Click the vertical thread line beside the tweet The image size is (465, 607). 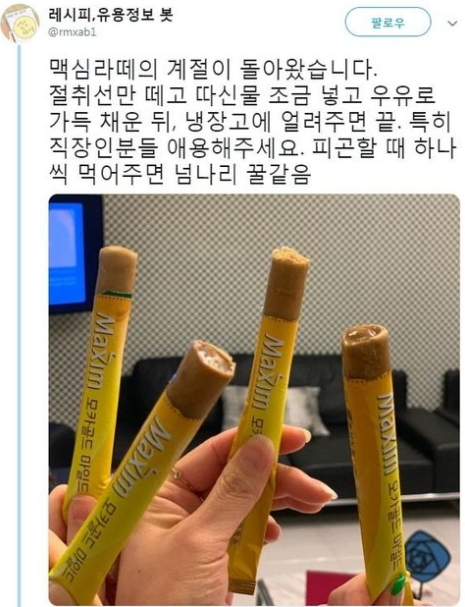[19, 325]
